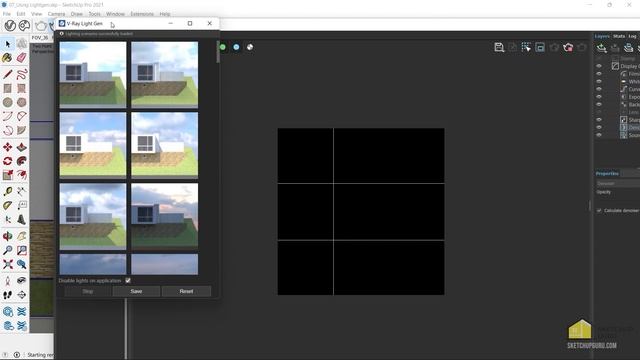Image resolution: width=640 pixels, height=360 pixels.
Task: Pick the Paint Bucket tool
Action: pos(7,58)
